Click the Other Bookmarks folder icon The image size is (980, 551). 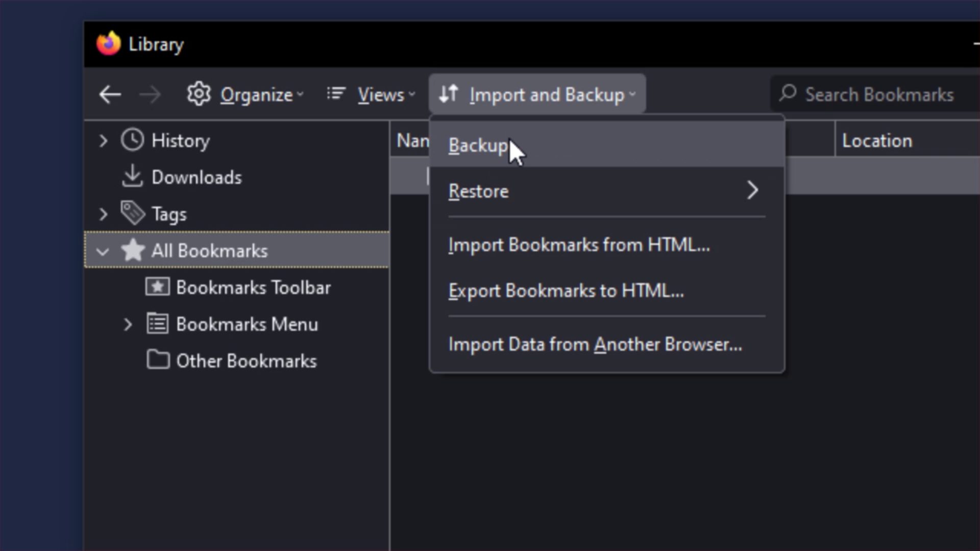pyautogui.click(x=158, y=360)
